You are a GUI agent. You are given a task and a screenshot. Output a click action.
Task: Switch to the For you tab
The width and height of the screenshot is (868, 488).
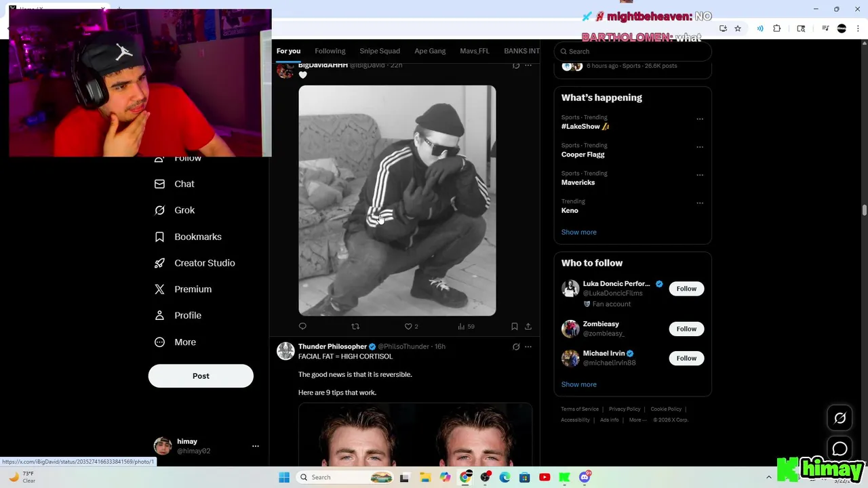[288, 51]
